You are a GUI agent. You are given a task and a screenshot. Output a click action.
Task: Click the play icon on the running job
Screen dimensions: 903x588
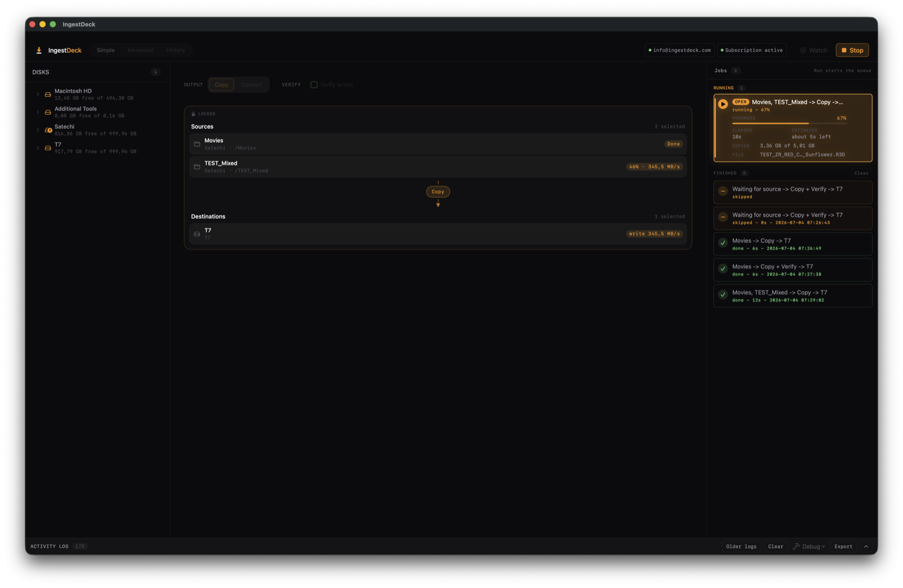723,104
